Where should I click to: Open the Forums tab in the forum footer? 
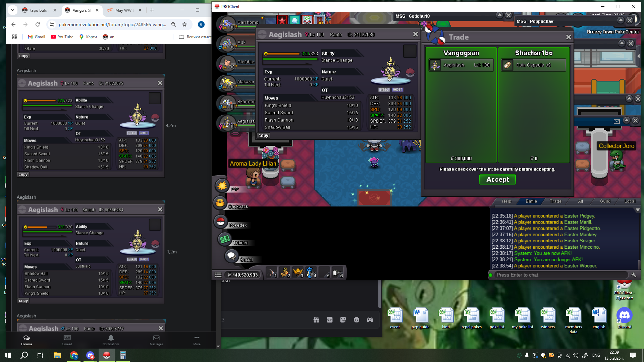click(26, 340)
